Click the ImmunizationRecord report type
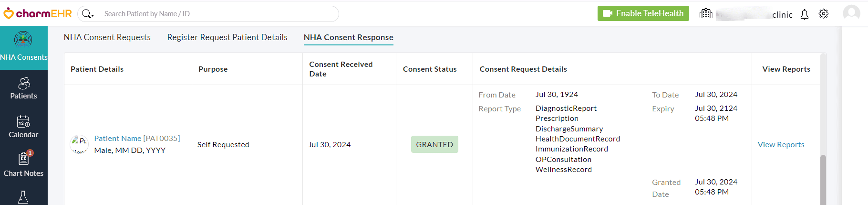 point(572,149)
